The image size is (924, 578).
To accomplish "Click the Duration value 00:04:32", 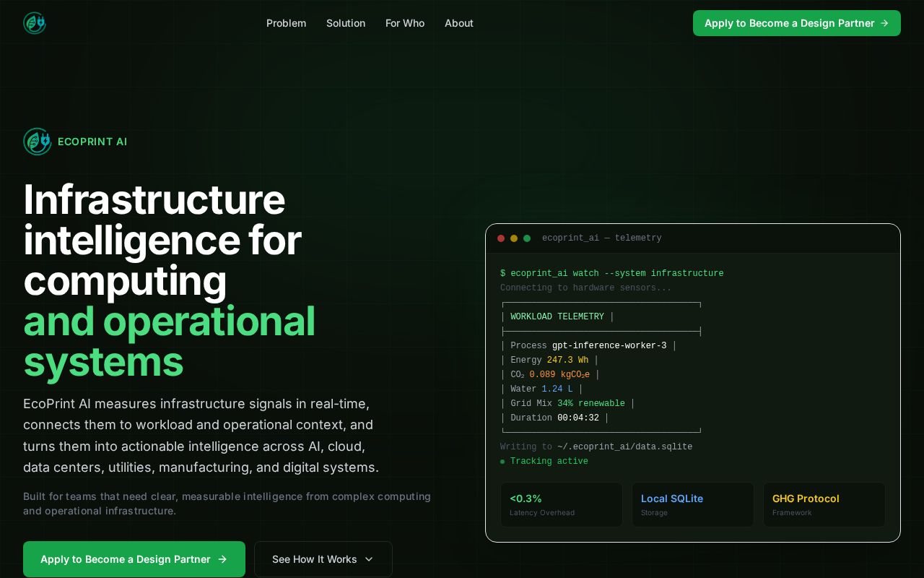I will (x=578, y=418).
